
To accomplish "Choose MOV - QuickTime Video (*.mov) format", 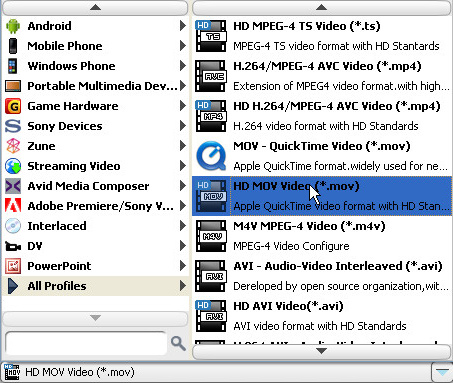I will point(322,156).
